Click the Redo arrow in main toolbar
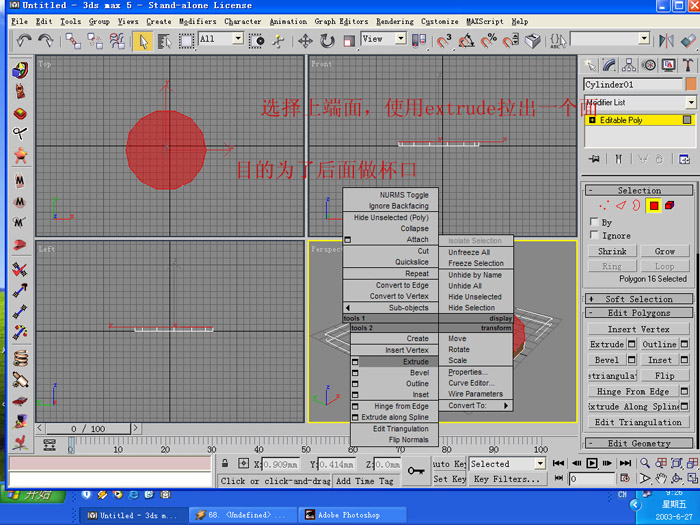 (45, 41)
